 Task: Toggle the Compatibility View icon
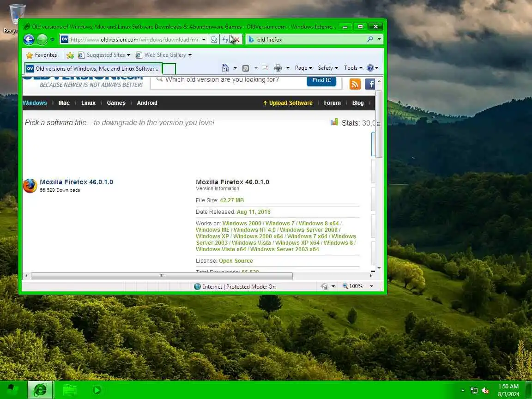(214, 40)
